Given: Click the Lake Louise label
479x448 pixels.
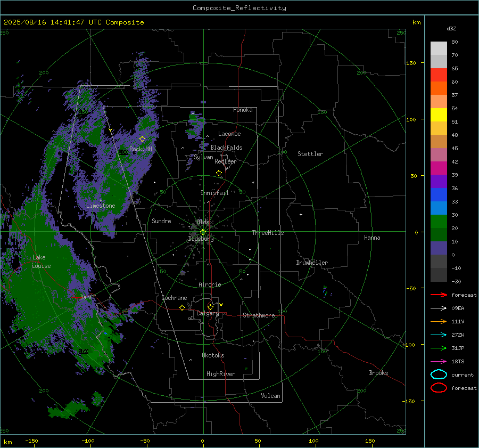Looking at the screenshot, I should tap(41, 262).
